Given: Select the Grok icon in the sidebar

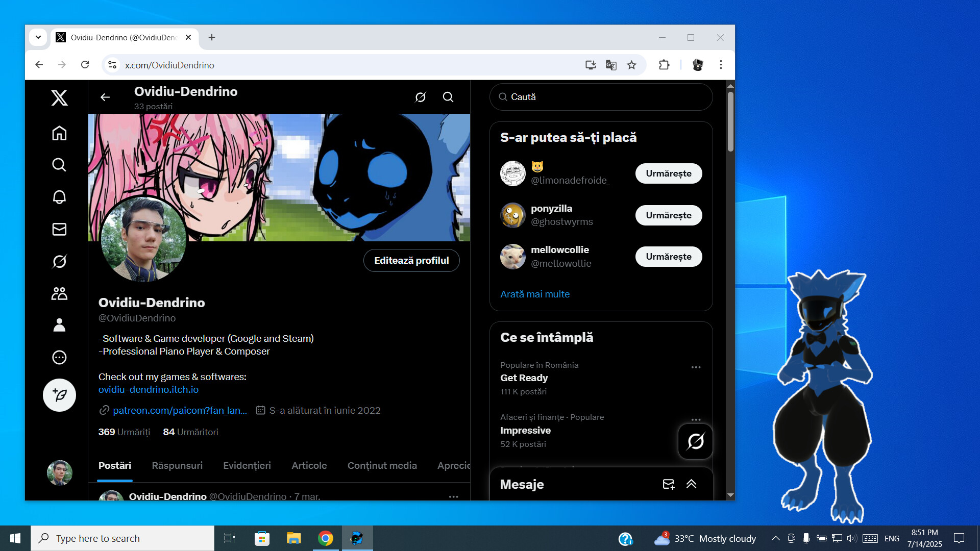Looking at the screenshot, I should (59, 261).
